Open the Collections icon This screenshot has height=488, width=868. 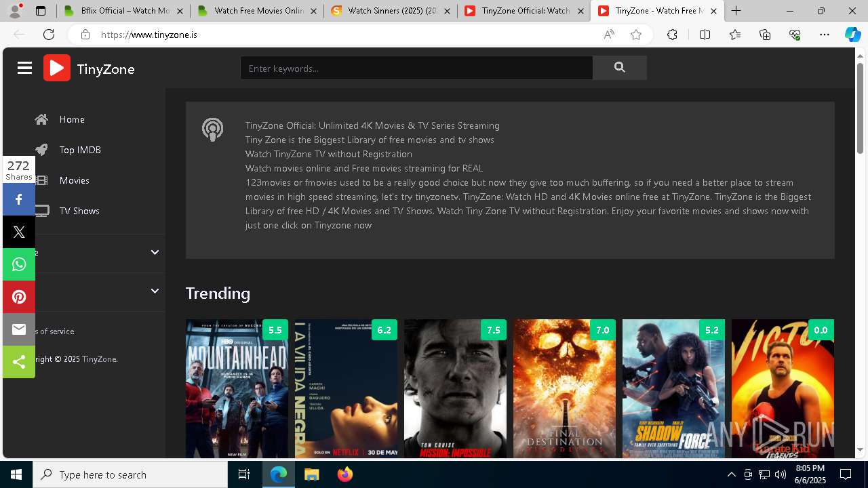(765, 35)
